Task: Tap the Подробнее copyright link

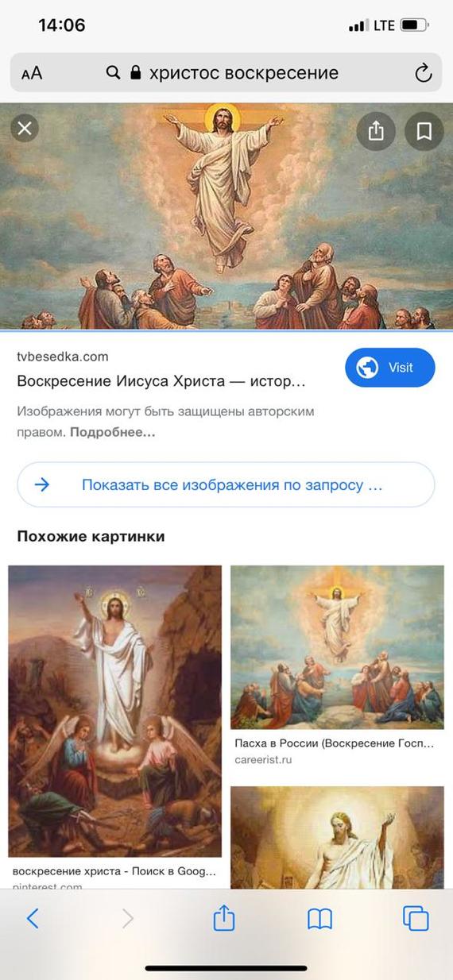Action: [x=113, y=433]
